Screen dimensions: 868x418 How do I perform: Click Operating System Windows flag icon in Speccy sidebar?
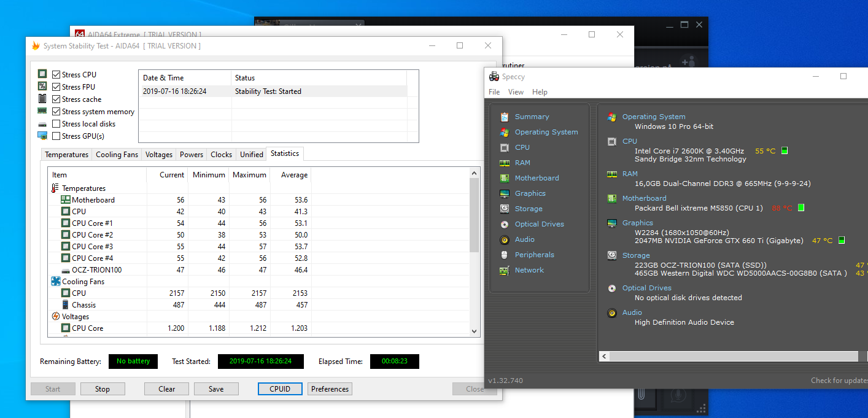pos(505,132)
